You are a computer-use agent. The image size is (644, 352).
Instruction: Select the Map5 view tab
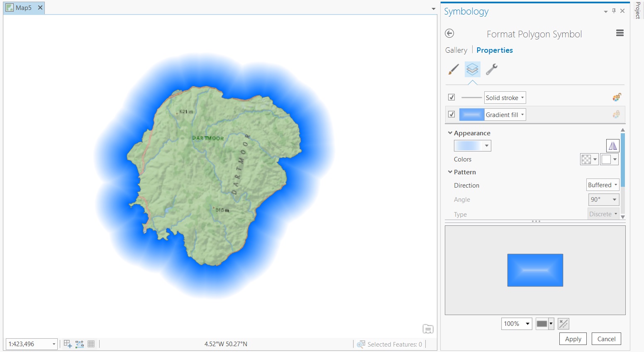pyautogui.click(x=24, y=8)
